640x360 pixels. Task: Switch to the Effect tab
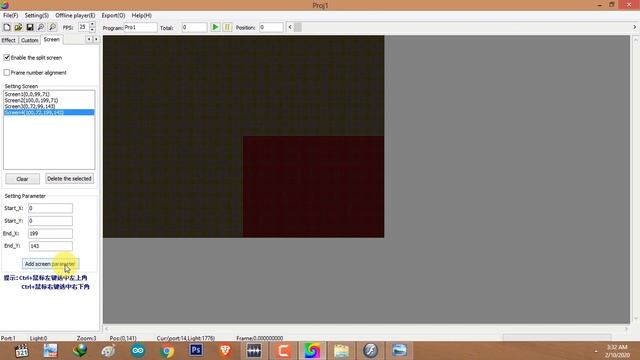point(9,40)
